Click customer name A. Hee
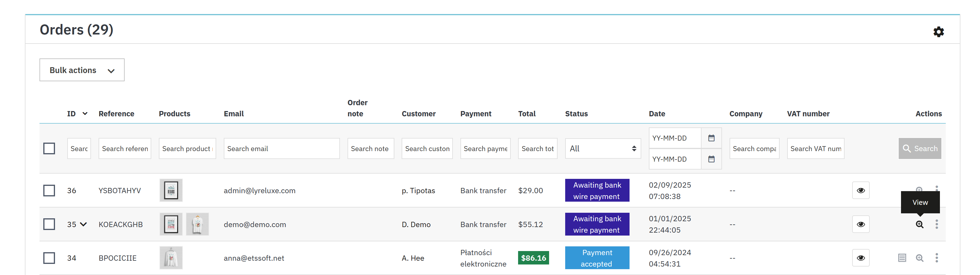The width and height of the screenshot is (980, 275). [413, 258]
